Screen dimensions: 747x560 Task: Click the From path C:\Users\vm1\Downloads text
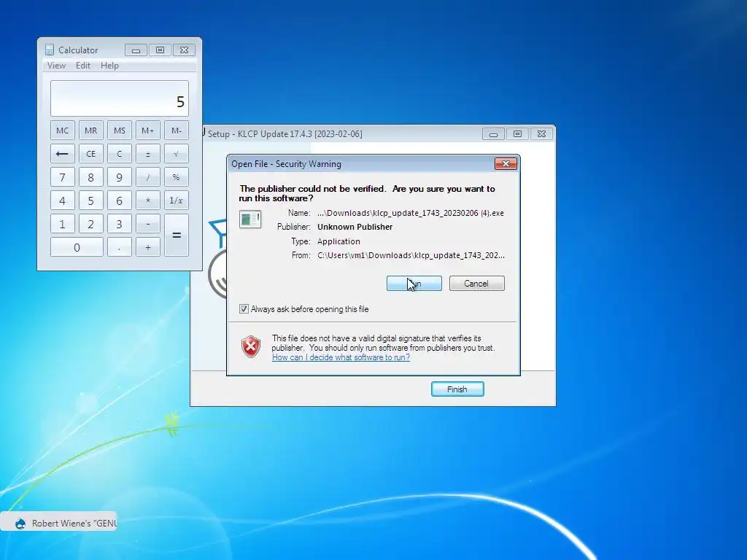[x=411, y=255]
